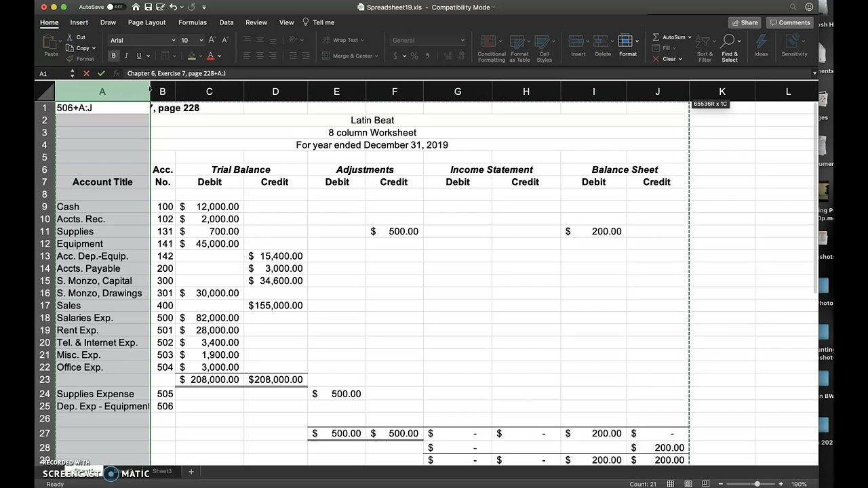Expand the Merge & Center dropdown

(376, 56)
